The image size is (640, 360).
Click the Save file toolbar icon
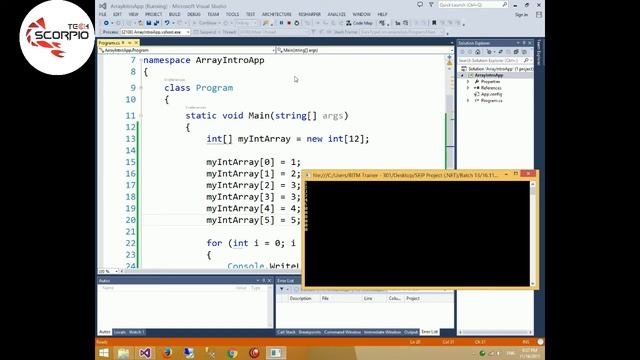pyautogui.click(x=149, y=23)
